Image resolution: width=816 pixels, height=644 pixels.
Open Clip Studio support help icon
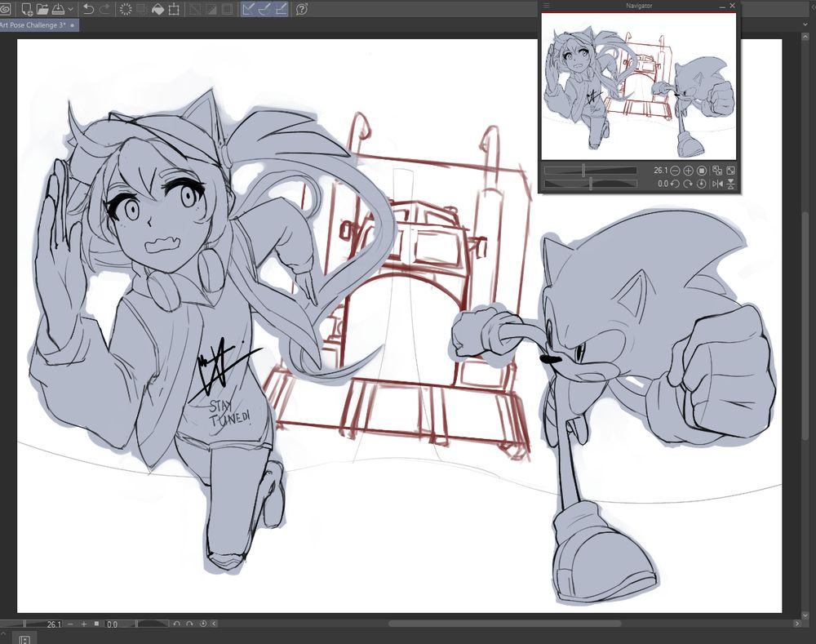click(x=301, y=9)
